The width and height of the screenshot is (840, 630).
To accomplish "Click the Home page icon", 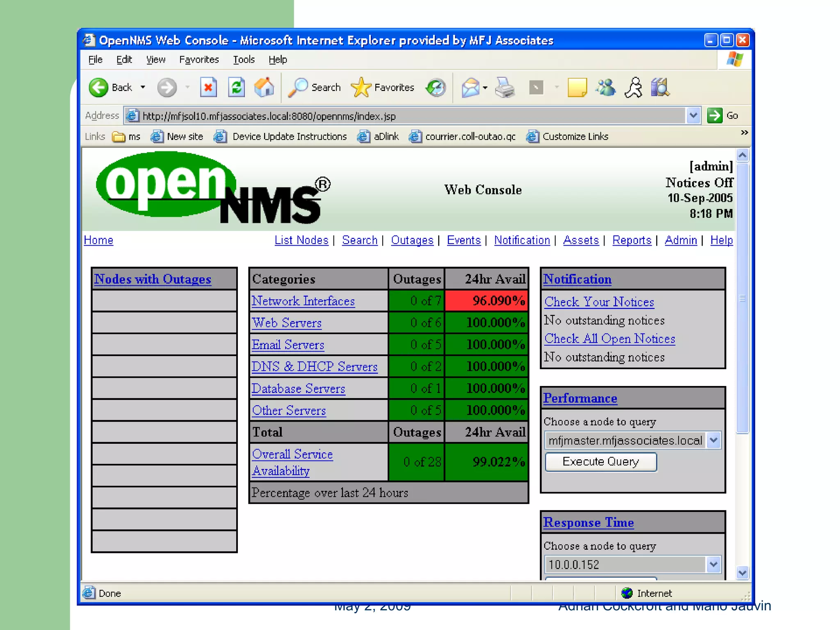I will (x=264, y=87).
